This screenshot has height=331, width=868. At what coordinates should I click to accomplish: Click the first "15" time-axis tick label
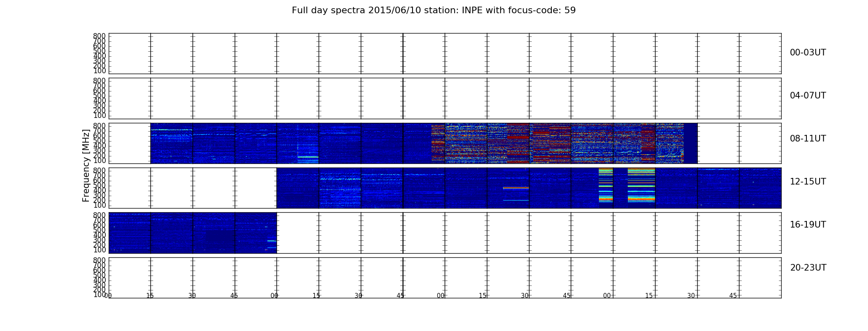pos(150,296)
